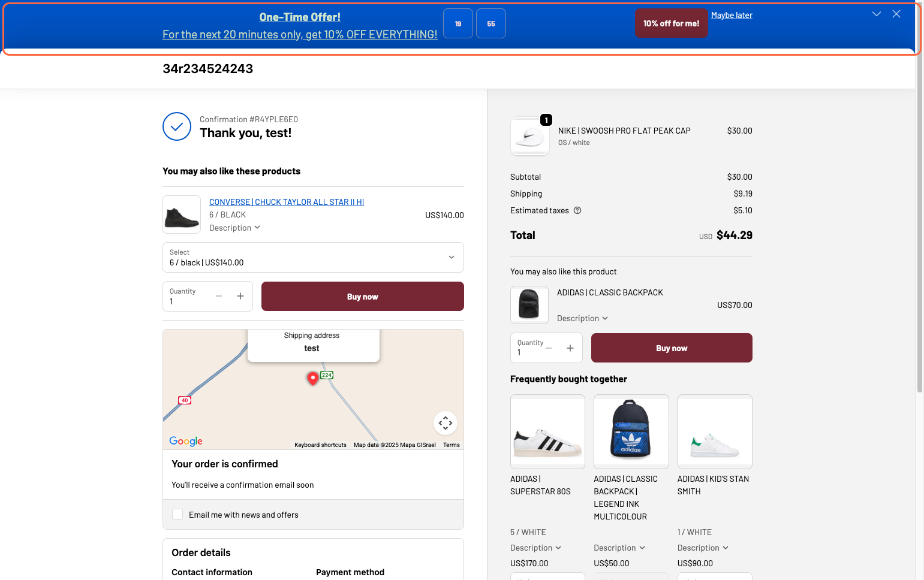Expand Description under Adidas Superstar 80s
Image resolution: width=924 pixels, height=580 pixels.
[535, 548]
